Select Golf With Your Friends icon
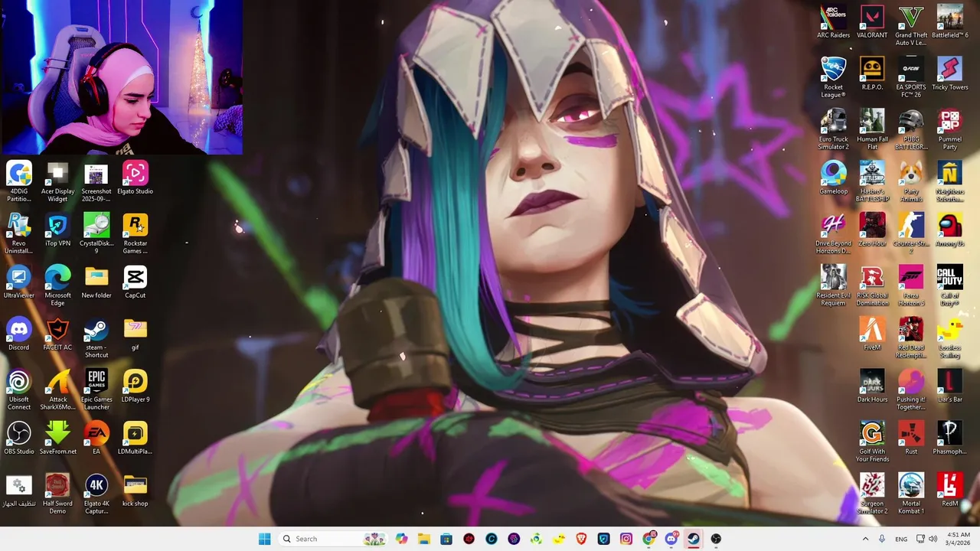Image resolution: width=980 pixels, height=551 pixels. point(872,442)
